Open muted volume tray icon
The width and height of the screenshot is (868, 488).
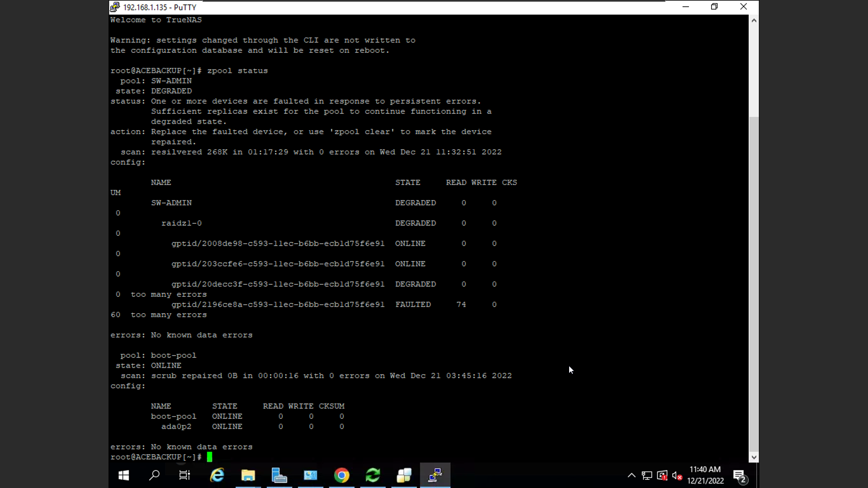click(x=677, y=475)
